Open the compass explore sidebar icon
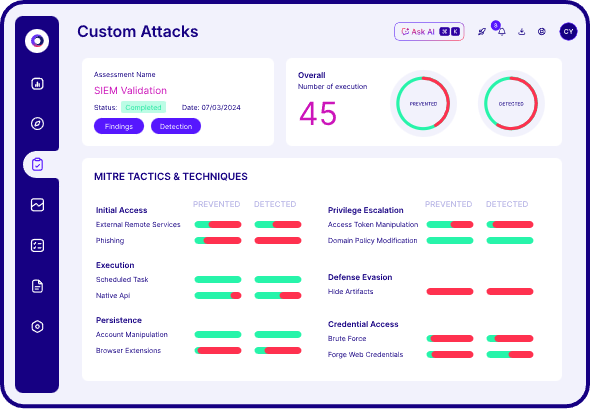Screen dimensions: 590x409 point(37,124)
